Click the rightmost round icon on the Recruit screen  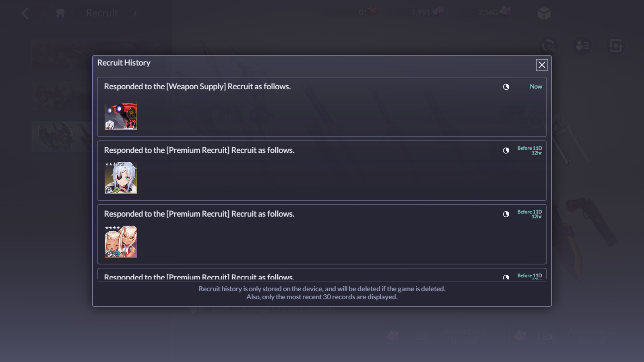tap(615, 45)
